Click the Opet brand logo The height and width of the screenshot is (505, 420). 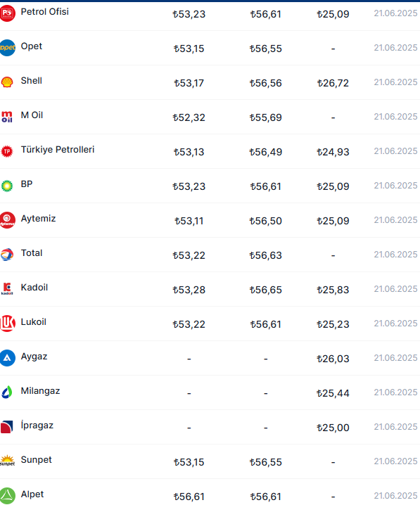click(7, 48)
